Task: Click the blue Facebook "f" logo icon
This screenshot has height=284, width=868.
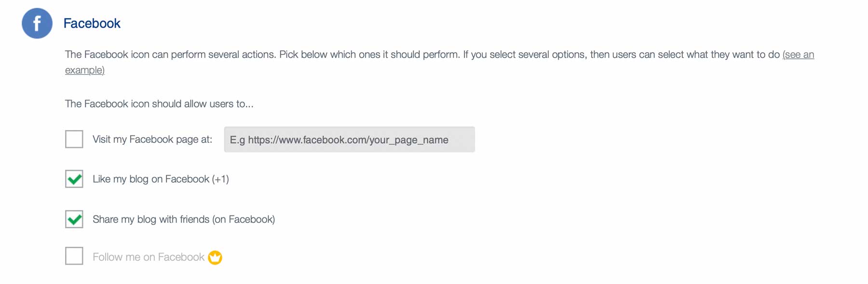Action: pos(37,23)
